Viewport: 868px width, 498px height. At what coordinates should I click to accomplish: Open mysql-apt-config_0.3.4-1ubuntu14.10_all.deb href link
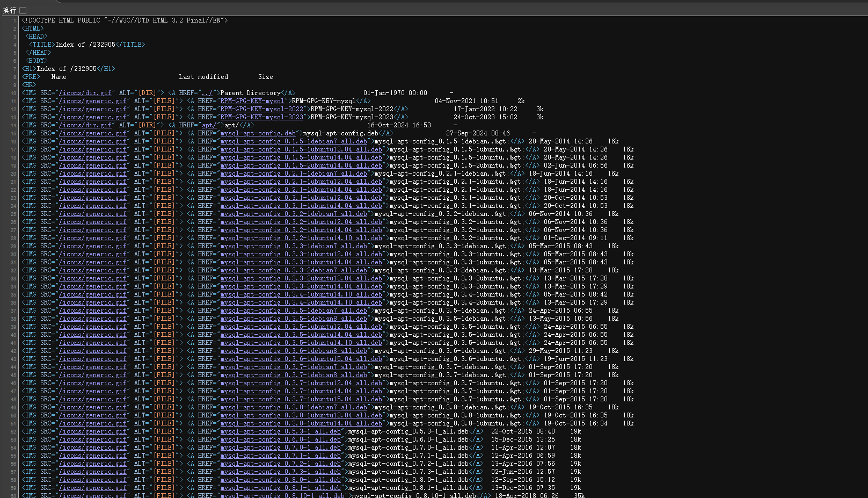click(x=301, y=294)
